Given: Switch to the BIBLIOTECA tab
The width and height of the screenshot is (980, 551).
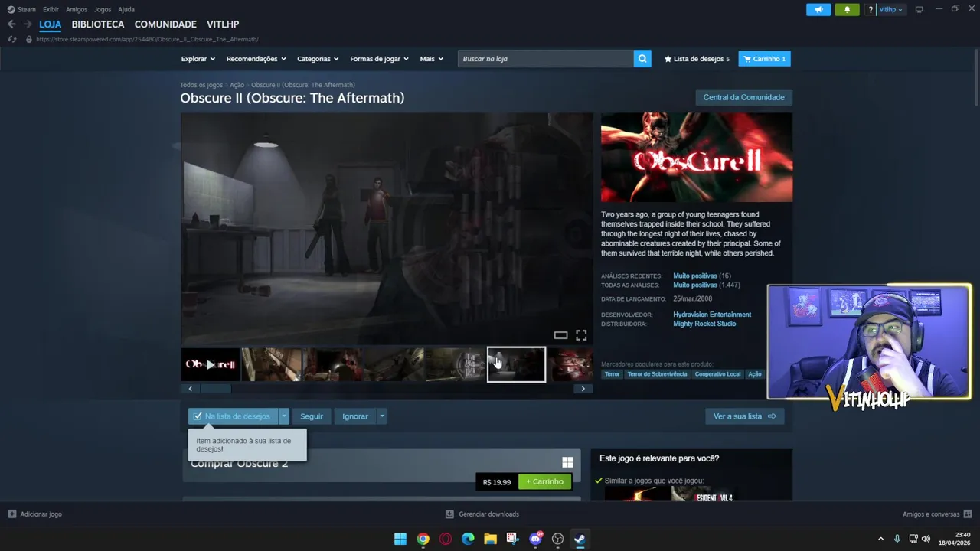Looking at the screenshot, I should point(98,24).
